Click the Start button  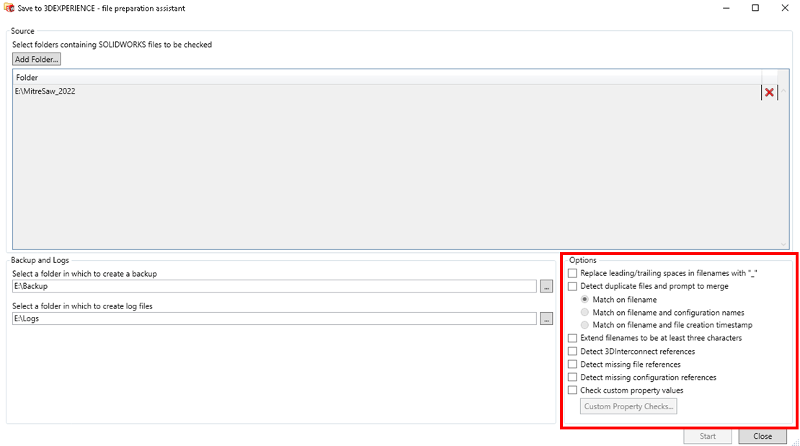pyautogui.click(x=707, y=436)
